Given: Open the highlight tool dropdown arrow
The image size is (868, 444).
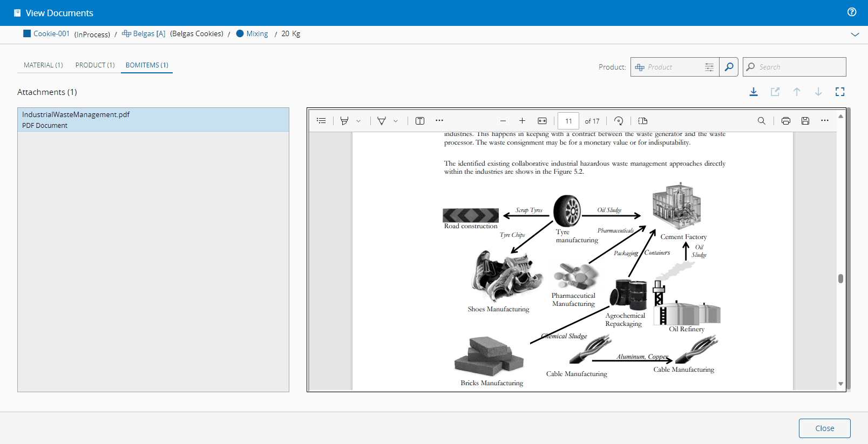Looking at the screenshot, I should [x=358, y=121].
